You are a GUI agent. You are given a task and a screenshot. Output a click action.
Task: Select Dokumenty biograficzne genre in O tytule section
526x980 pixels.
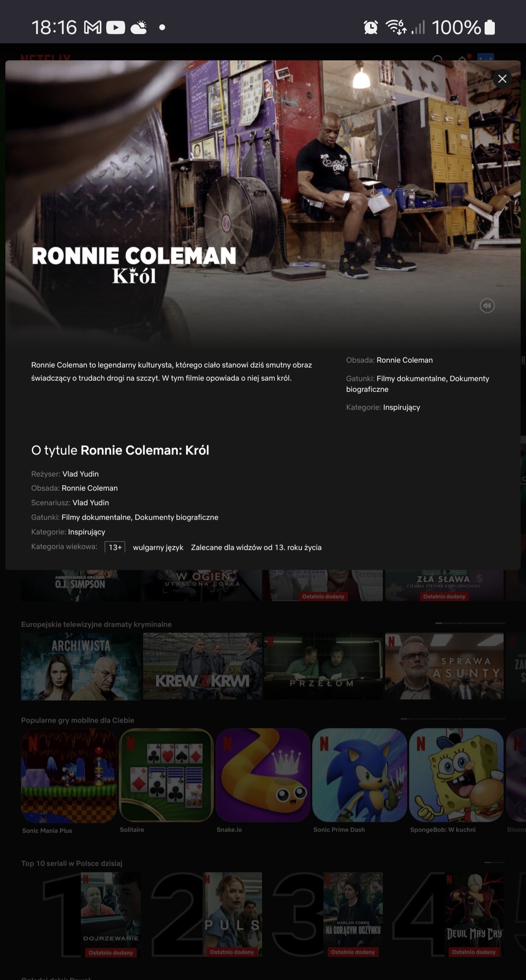176,518
